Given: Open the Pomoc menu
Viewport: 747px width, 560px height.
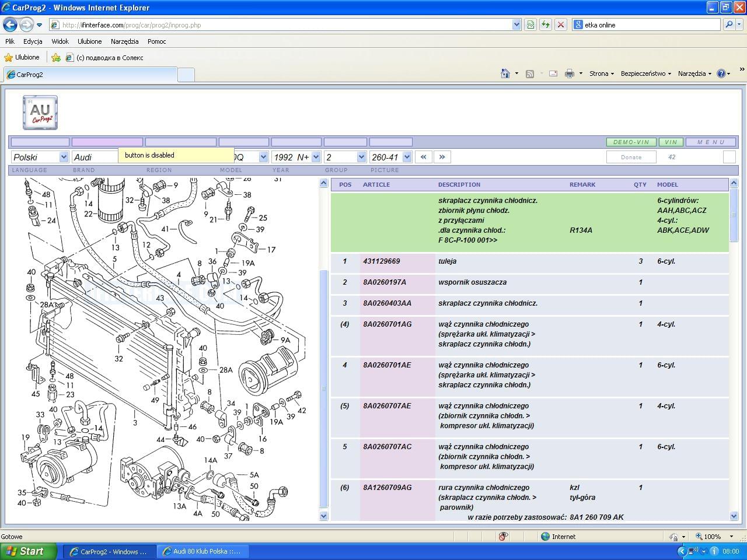Looking at the screenshot, I should coord(156,41).
